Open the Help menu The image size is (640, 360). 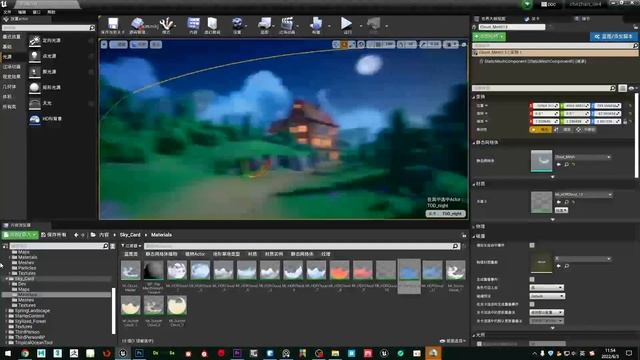(51, 12)
